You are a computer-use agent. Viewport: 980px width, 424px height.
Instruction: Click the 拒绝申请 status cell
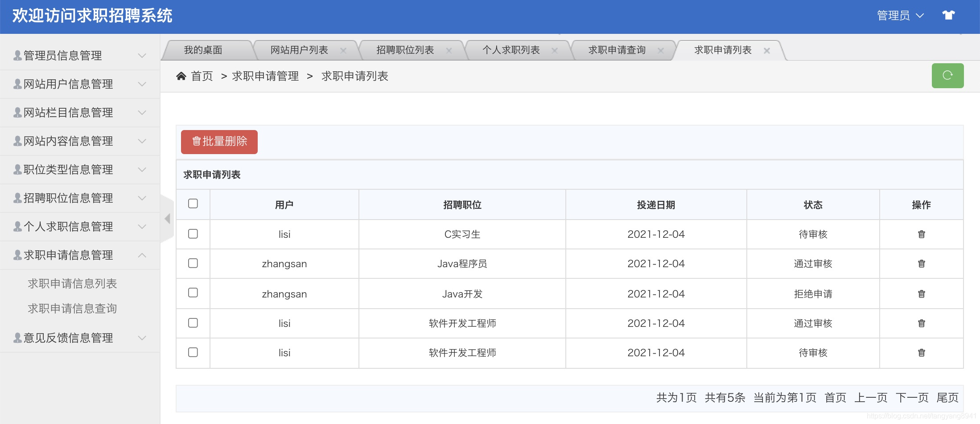[813, 294]
